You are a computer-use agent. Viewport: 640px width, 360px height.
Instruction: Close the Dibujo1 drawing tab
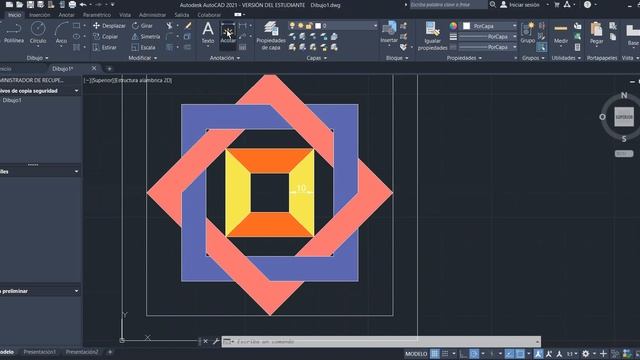(94, 68)
